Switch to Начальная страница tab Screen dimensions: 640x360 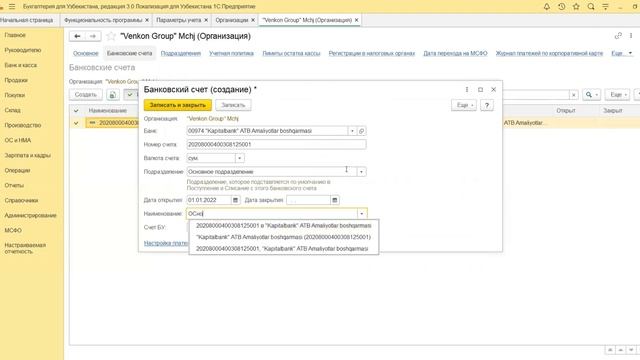coord(27,20)
